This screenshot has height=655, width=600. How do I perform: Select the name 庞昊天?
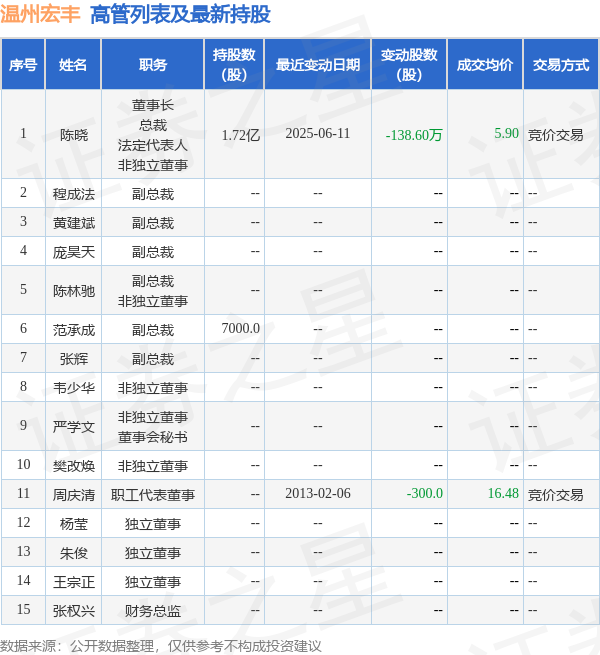tap(74, 252)
